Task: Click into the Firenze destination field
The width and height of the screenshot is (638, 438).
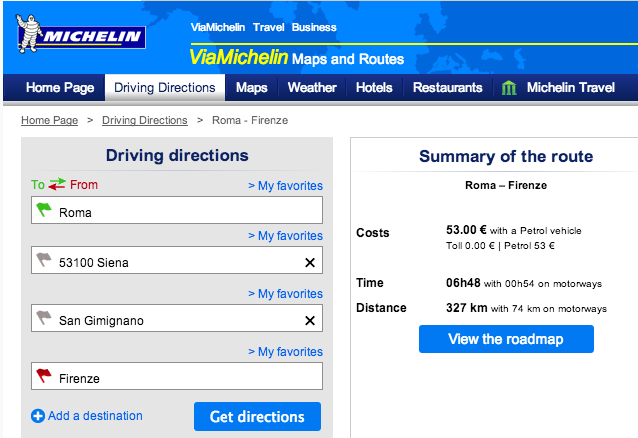Action: [177, 376]
